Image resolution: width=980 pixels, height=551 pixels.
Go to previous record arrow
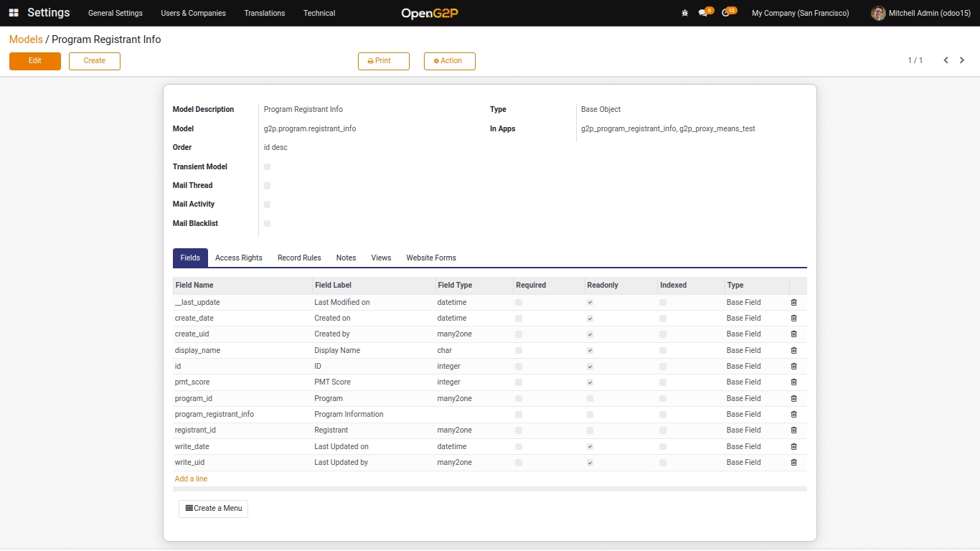coord(946,60)
